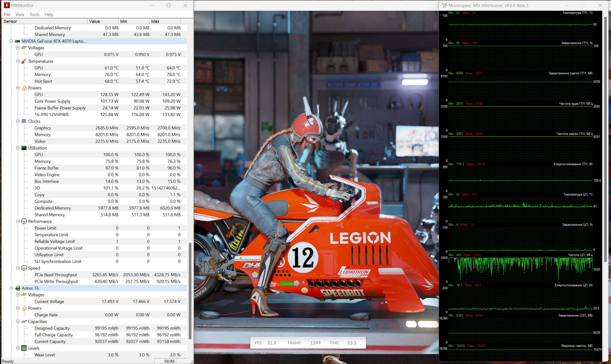
Task: Click the NUM indicator in status bar
Action: [169, 361]
